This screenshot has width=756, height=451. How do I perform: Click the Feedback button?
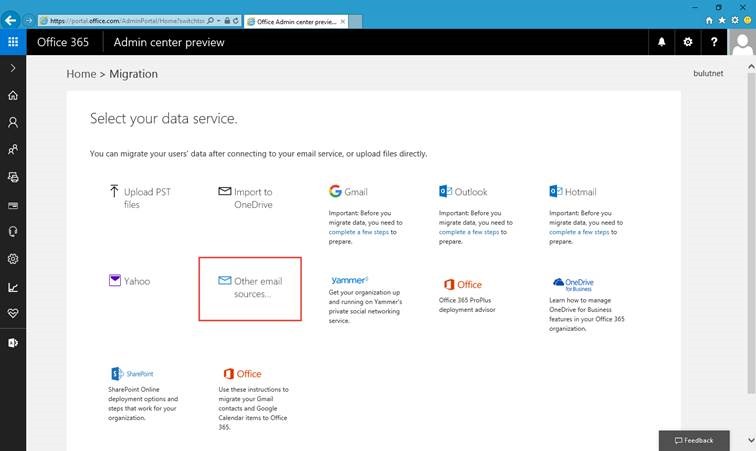coord(694,440)
